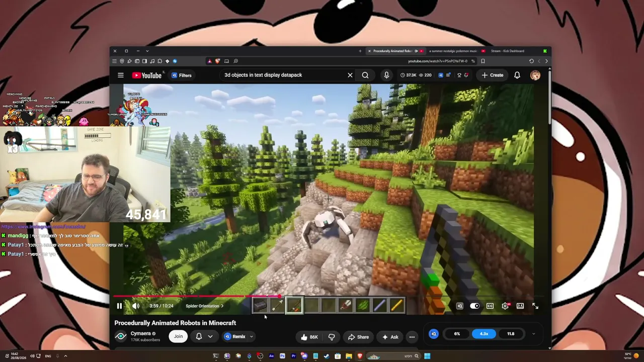This screenshot has width=644, height=362.
Task: Click the ENG language indicator
Action: tap(48, 356)
